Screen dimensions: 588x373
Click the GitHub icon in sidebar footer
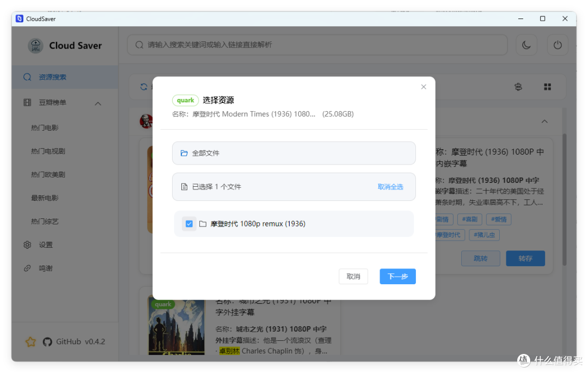tap(47, 341)
